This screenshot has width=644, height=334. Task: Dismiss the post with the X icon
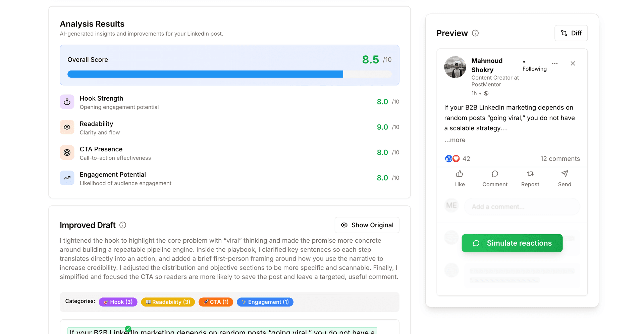(573, 63)
